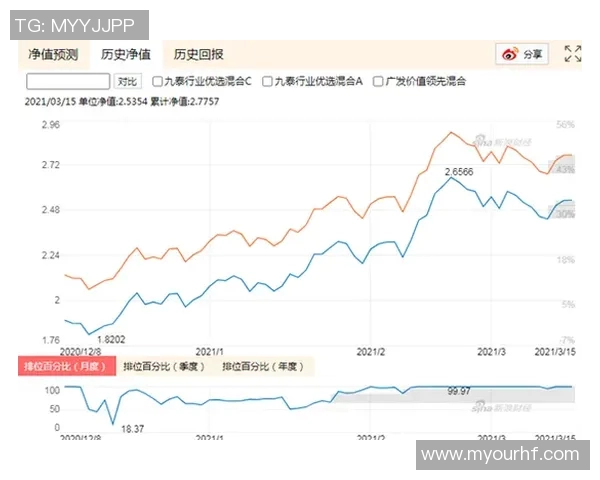Click the 2.72 y-axis label
This screenshot has width=600, height=480.
coord(51,165)
